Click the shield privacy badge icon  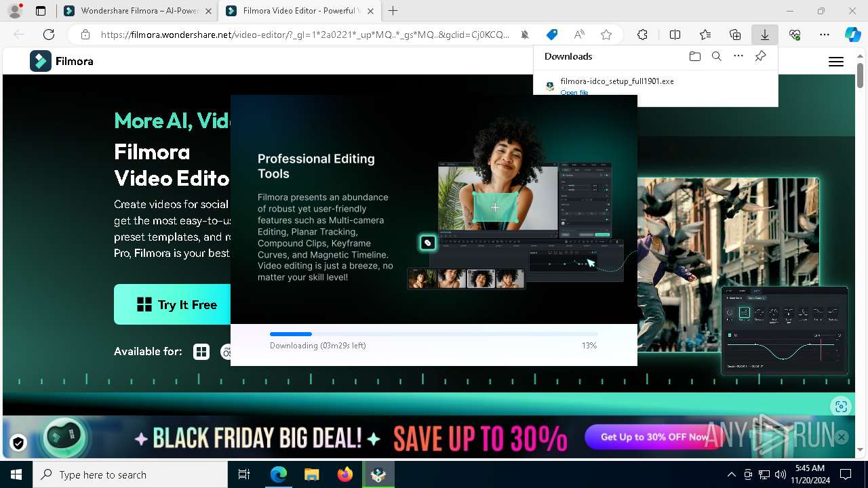point(18,443)
